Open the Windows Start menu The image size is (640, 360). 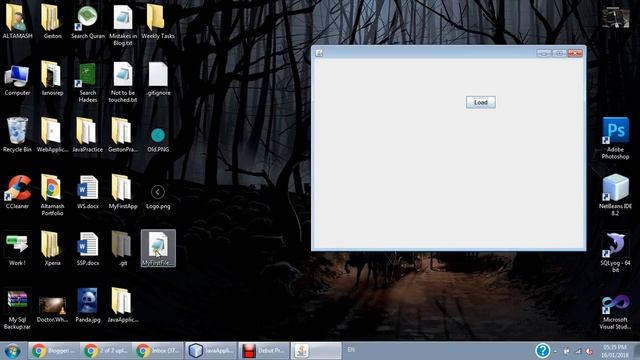point(13,351)
